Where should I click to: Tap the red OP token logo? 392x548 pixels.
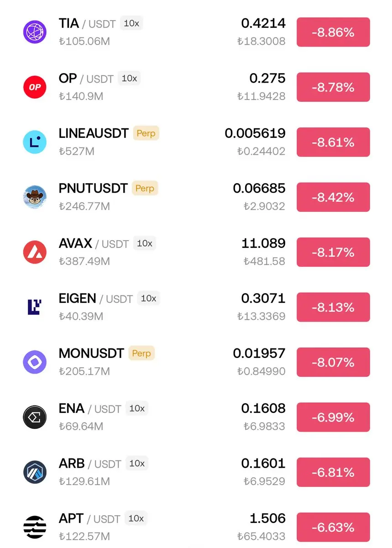35,87
